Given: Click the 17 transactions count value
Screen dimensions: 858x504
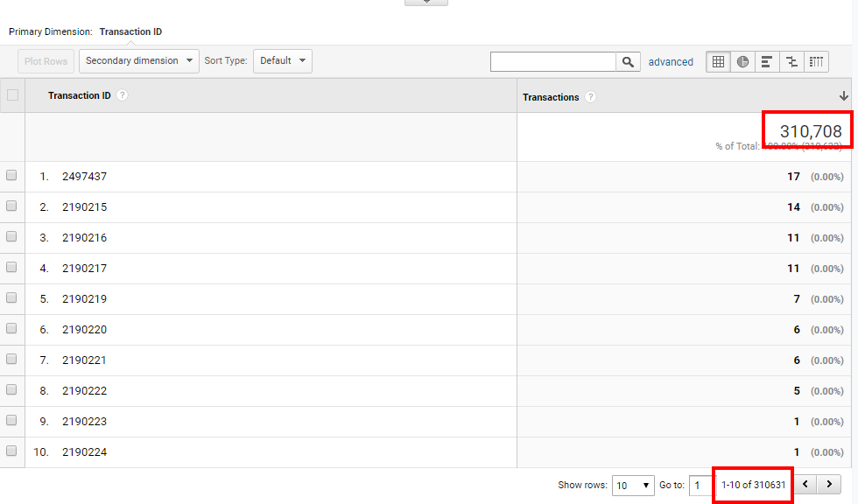Looking at the screenshot, I should click(x=793, y=177).
